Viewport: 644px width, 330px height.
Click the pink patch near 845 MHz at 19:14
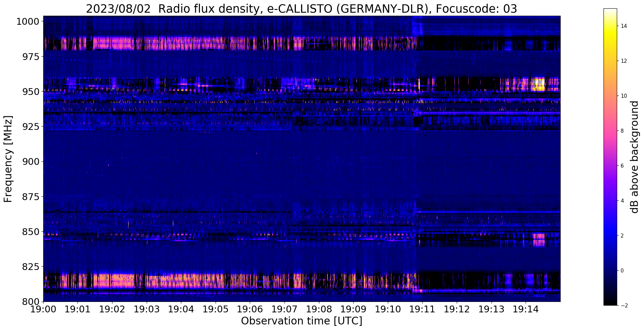tap(539, 240)
